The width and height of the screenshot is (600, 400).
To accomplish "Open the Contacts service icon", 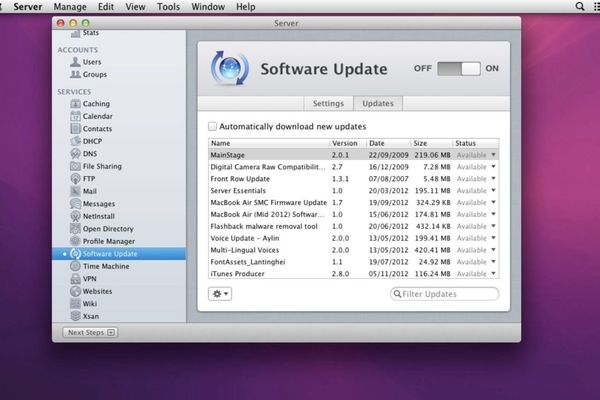I will 75,129.
